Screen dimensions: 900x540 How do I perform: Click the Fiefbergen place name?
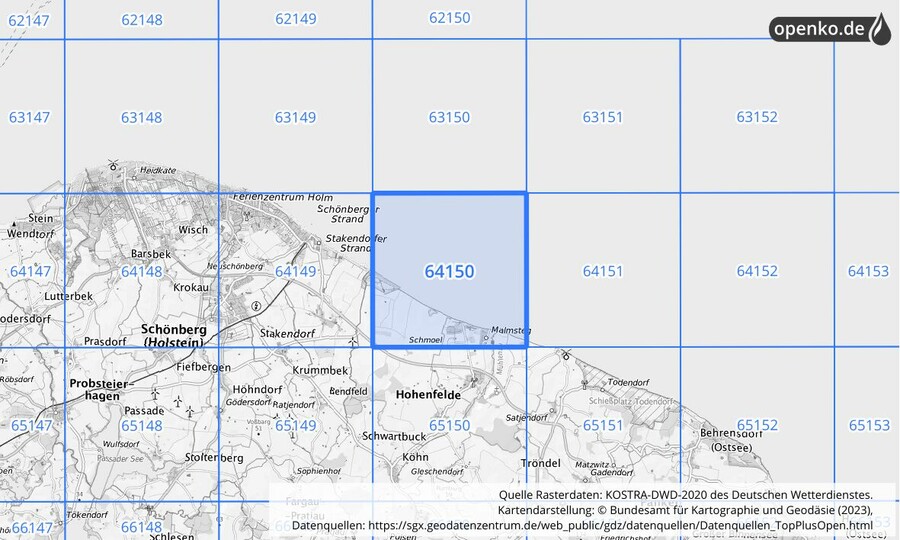[x=203, y=367]
